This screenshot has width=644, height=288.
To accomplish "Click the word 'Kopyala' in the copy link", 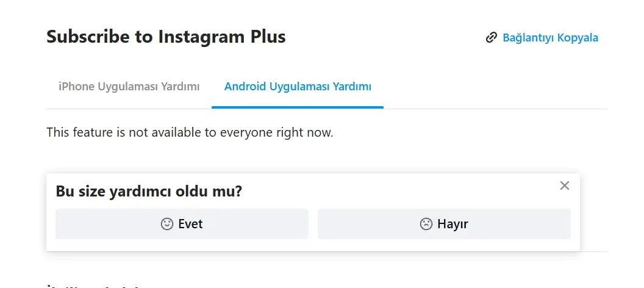I will [579, 38].
